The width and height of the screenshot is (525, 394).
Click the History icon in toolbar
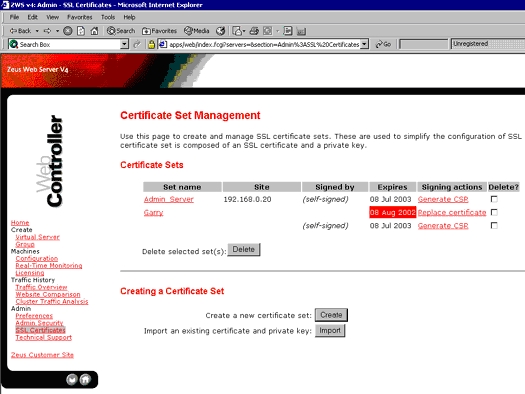220,31
